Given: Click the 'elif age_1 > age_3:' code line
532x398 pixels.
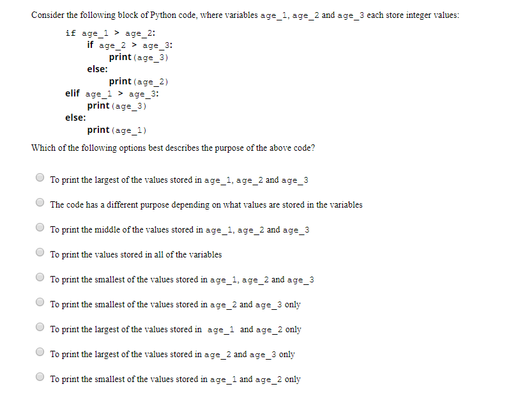Looking at the screenshot, I should (112, 94).
